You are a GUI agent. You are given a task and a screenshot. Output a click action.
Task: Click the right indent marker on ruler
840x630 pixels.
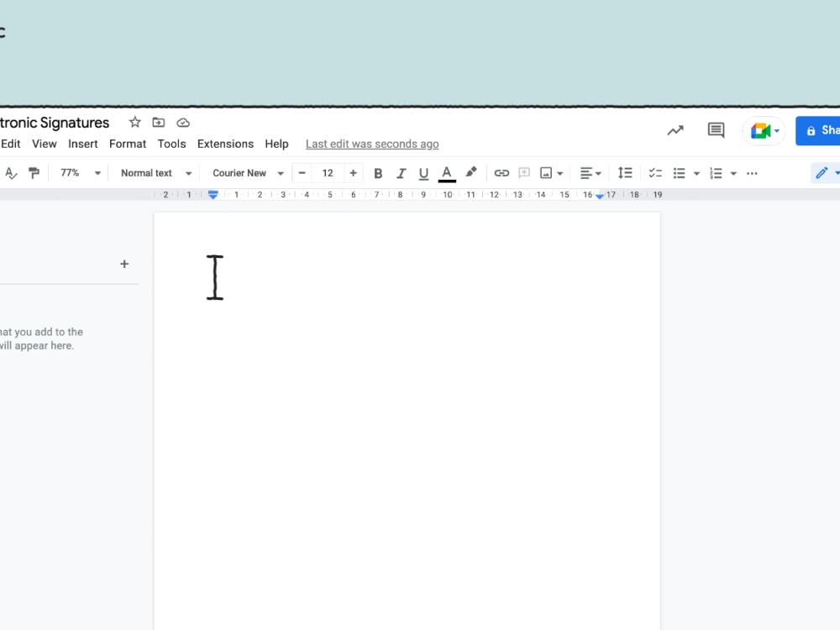[x=600, y=197]
